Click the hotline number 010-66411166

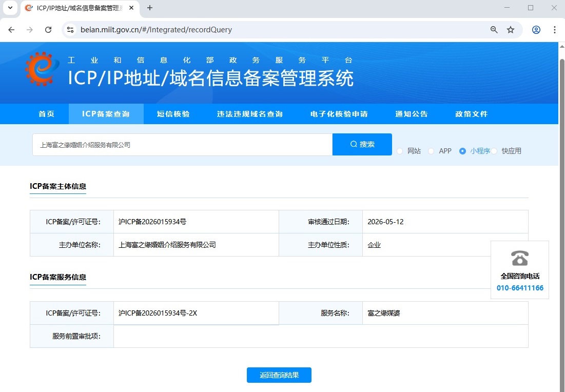[520, 288]
